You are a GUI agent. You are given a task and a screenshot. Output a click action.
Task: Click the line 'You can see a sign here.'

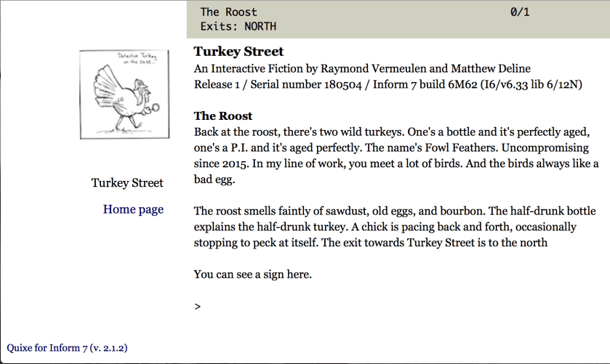(x=252, y=274)
